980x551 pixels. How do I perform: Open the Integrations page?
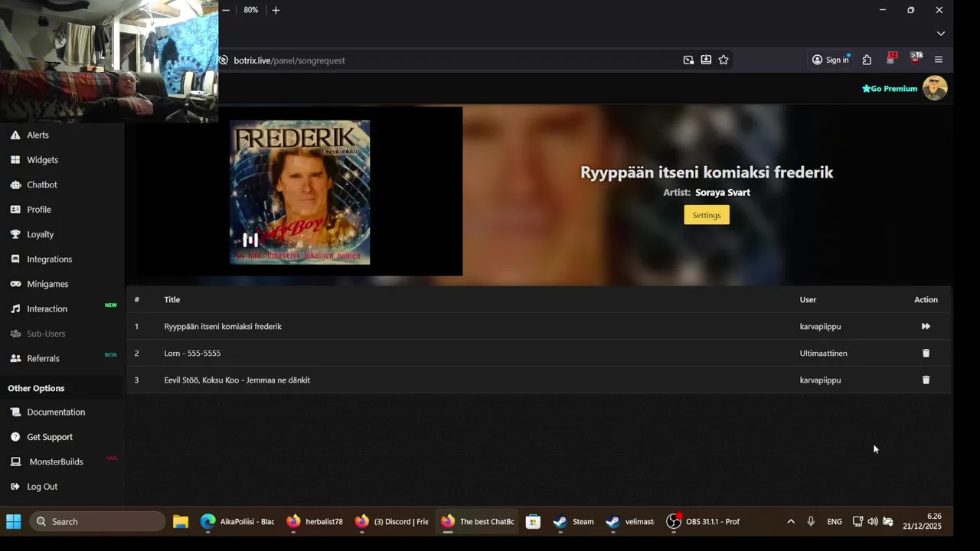pyautogui.click(x=49, y=259)
